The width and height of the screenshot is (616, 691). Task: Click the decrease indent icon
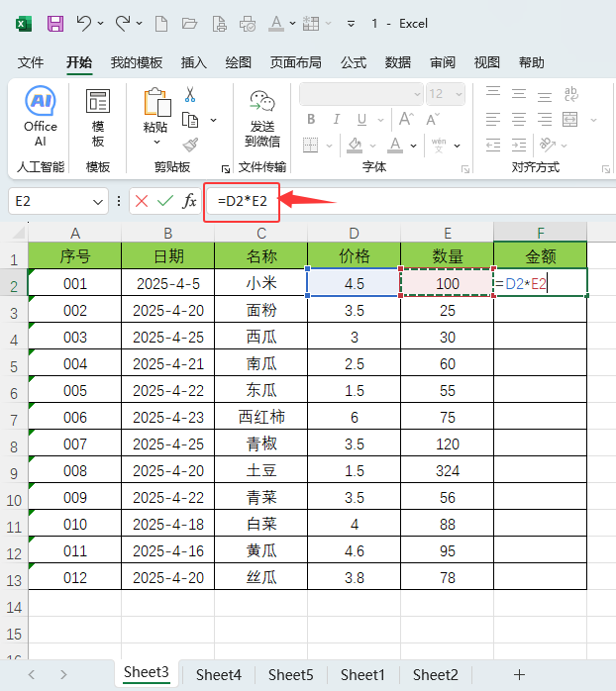(x=493, y=145)
